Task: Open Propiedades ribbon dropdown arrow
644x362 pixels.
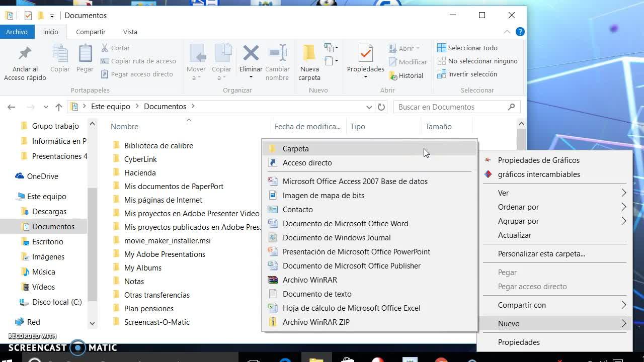Action: pyautogui.click(x=366, y=77)
